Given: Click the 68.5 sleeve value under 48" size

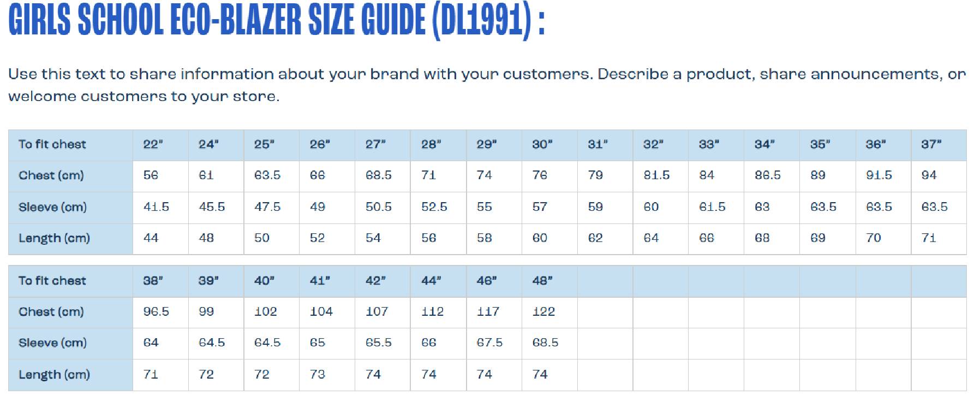Looking at the screenshot, I should tap(545, 343).
